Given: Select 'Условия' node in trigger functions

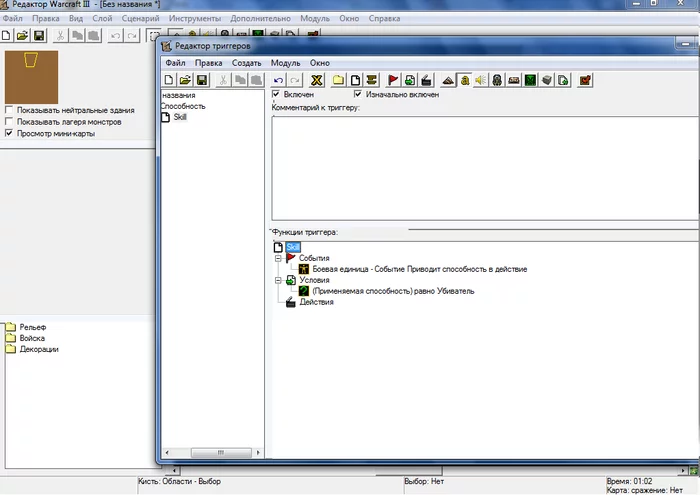Looking at the screenshot, I should (x=314, y=280).
